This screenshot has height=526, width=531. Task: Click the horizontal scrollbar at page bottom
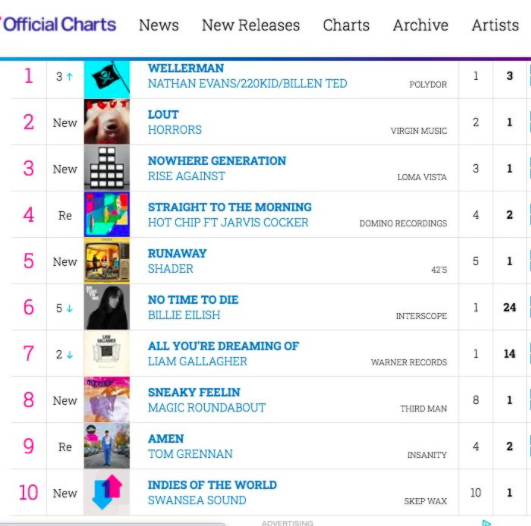113,524
